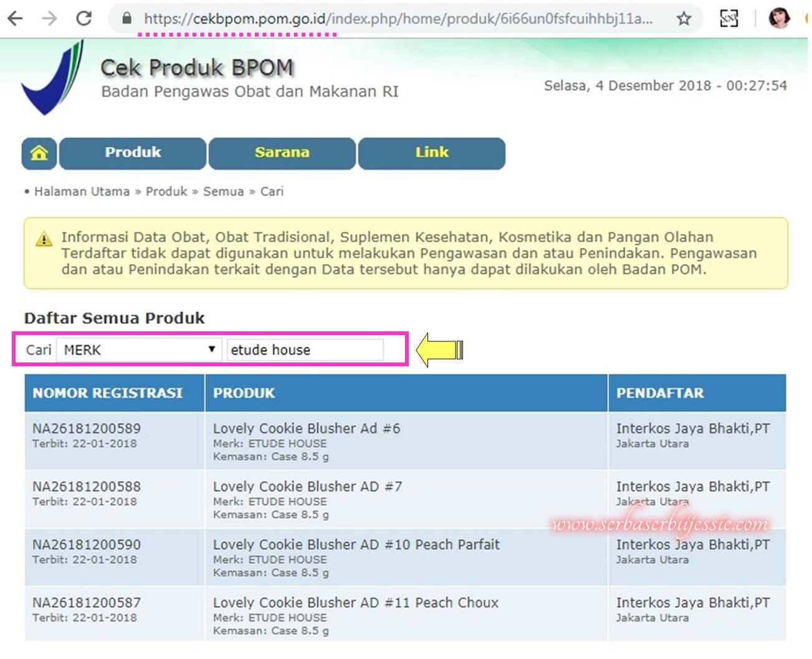812x659 pixels.
Task: Click the Produk breadcrumb link
Action: tap(166, 191)
